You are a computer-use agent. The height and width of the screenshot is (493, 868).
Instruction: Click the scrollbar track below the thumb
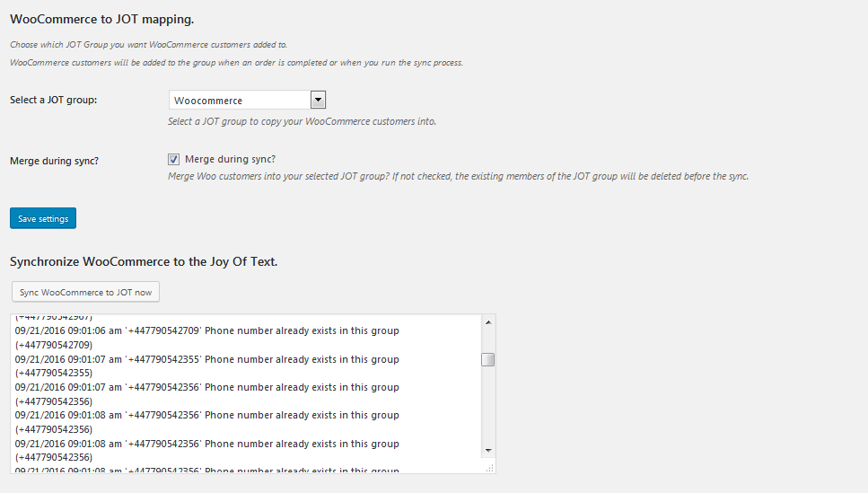click(488, 404)
